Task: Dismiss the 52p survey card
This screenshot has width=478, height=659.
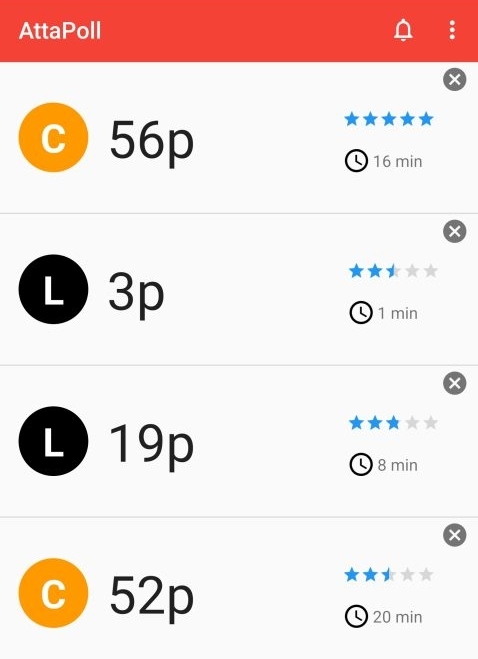Action: [x=454, y=535]
